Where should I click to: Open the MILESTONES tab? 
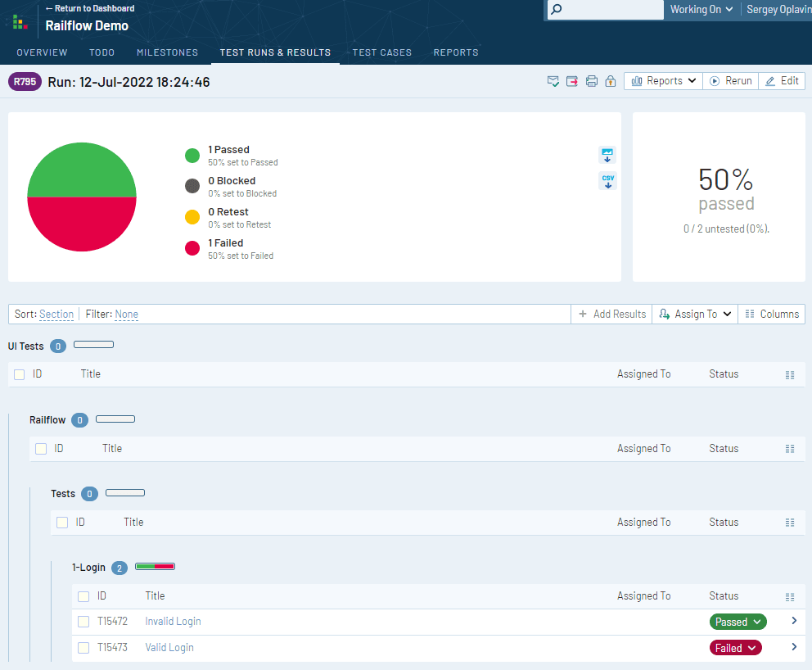pyautogui.click(x=167, y=52)
